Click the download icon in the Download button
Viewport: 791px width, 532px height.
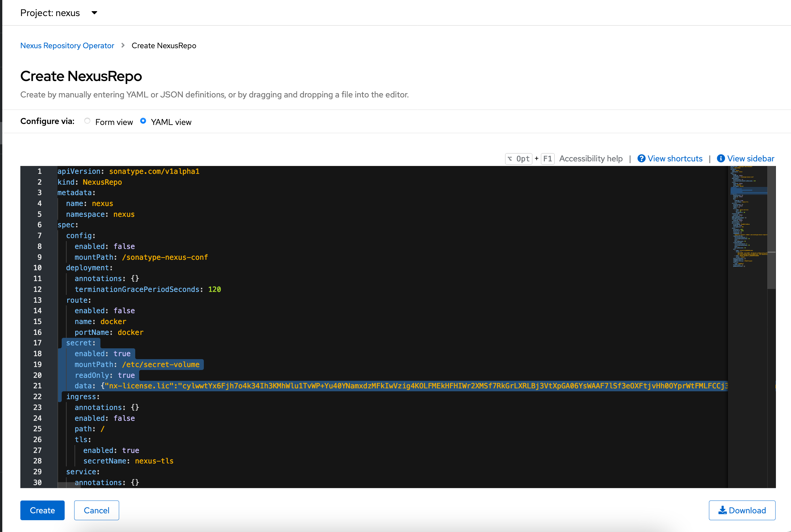pyautogui.click(x=722, y=510)
